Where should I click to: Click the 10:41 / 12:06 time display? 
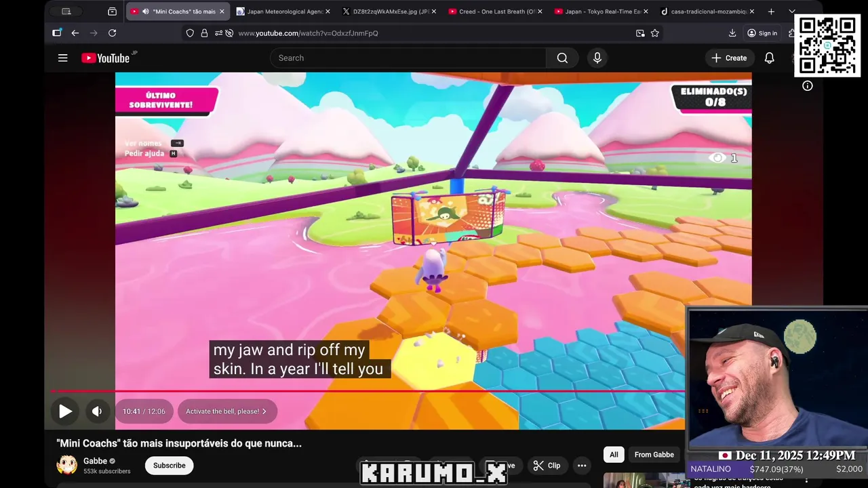144,411
